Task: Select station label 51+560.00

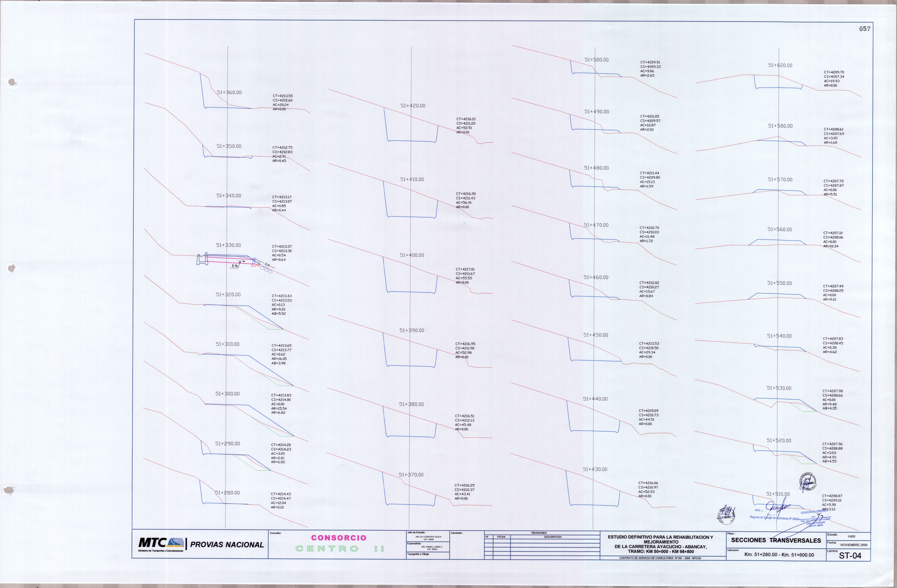Action: (780, 229)
